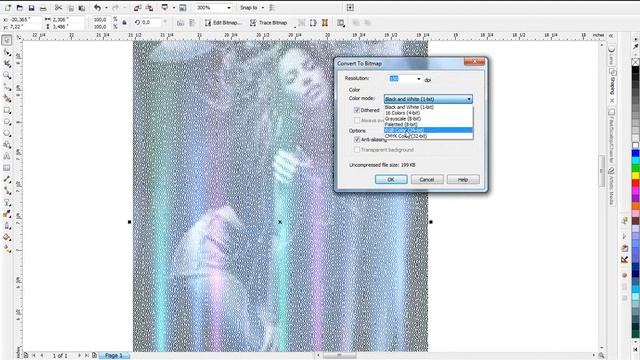
Task: Click Help in Convert To Bitmap
Action: [463, 180]
